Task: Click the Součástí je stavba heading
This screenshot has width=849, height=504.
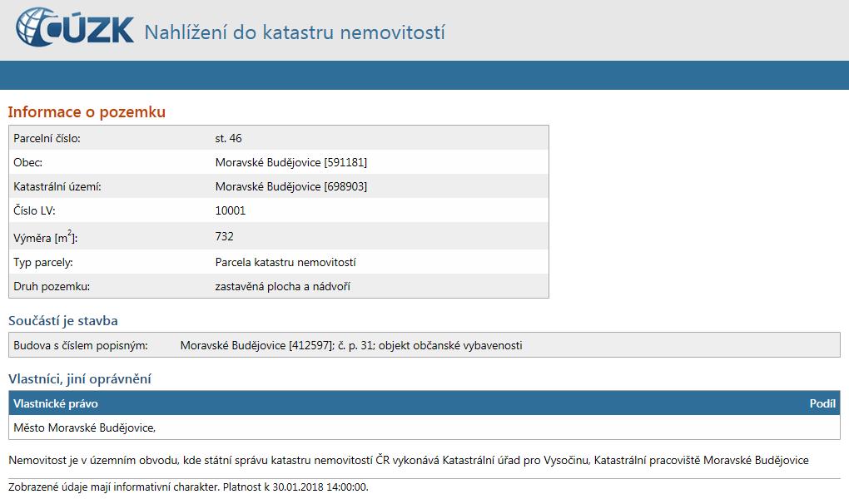Action: tap(62, 321)
